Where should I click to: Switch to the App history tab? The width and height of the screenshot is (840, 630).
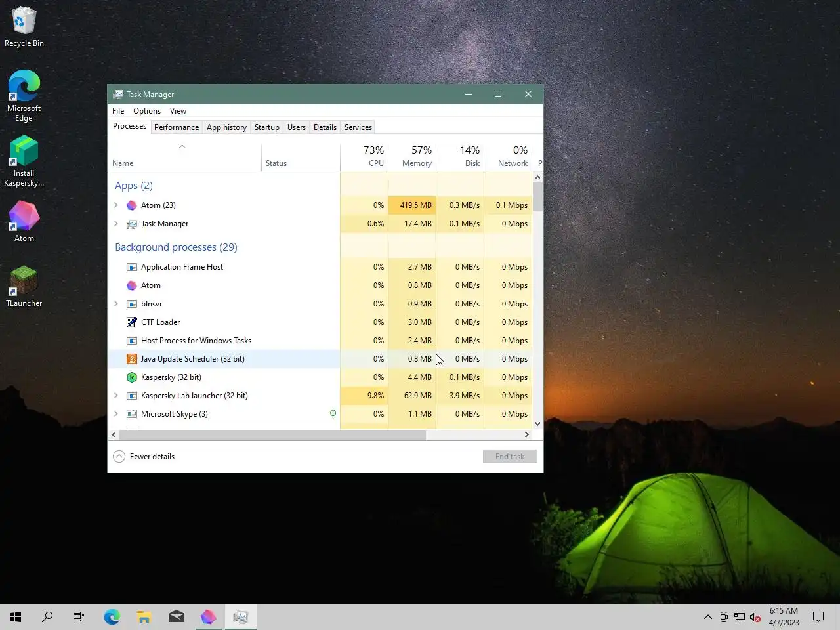click(x=226, y=127)
